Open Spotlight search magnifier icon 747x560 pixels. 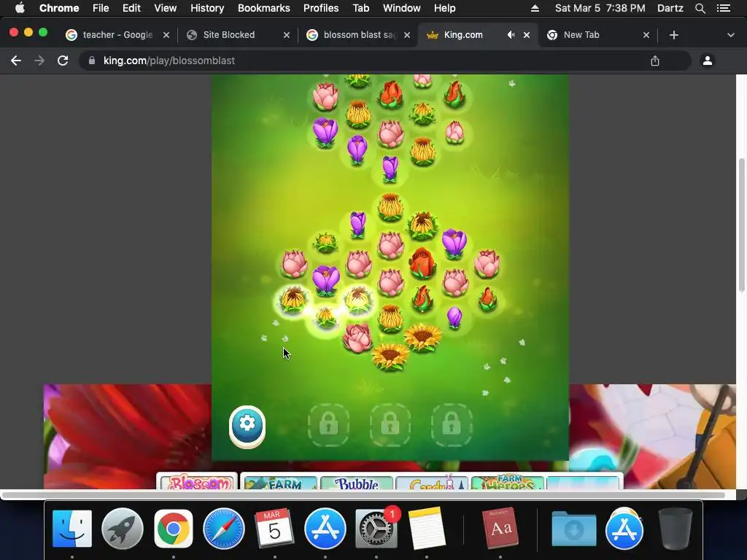coord(700,8)
